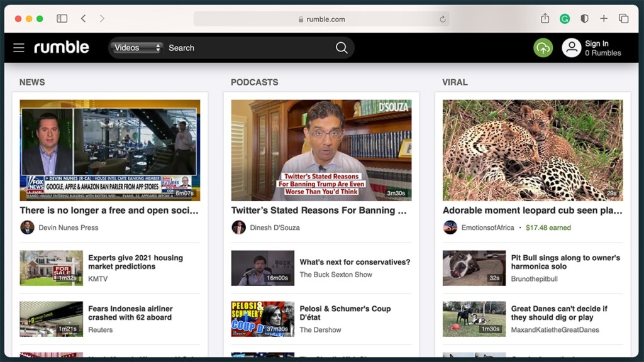Click the privacy shield icon
The width and height of the screenshot is (644, 362).
[x=584, y=18]
